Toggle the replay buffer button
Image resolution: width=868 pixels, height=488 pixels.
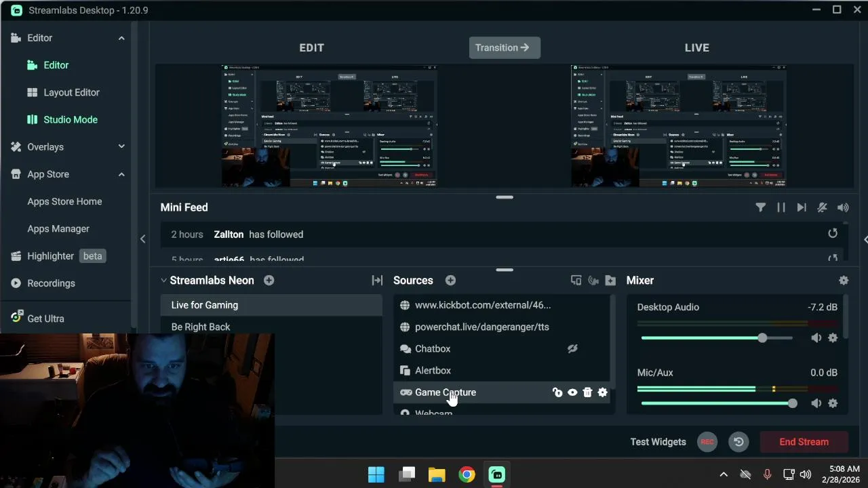click(x=738, y=442)
